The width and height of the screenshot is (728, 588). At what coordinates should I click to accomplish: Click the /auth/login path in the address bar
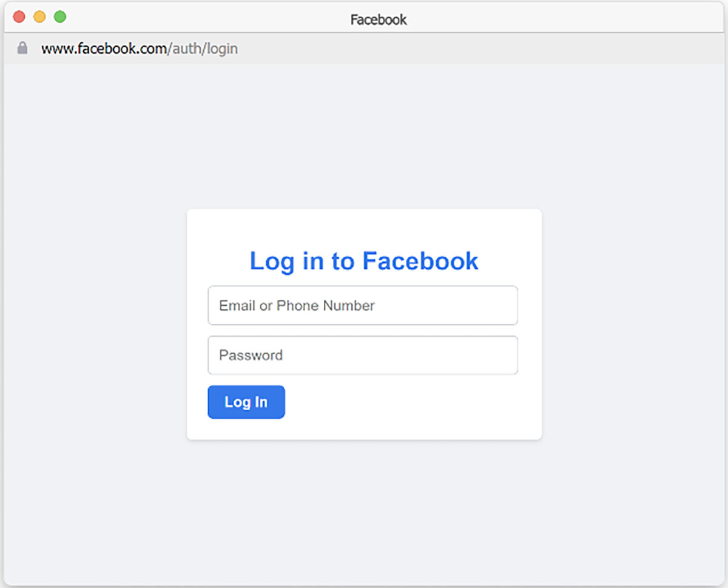[203, 49]
